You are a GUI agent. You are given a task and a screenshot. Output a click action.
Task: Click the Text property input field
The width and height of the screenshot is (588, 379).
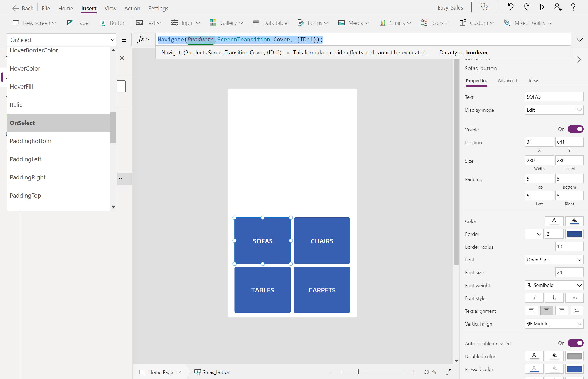tap(554, 97)
